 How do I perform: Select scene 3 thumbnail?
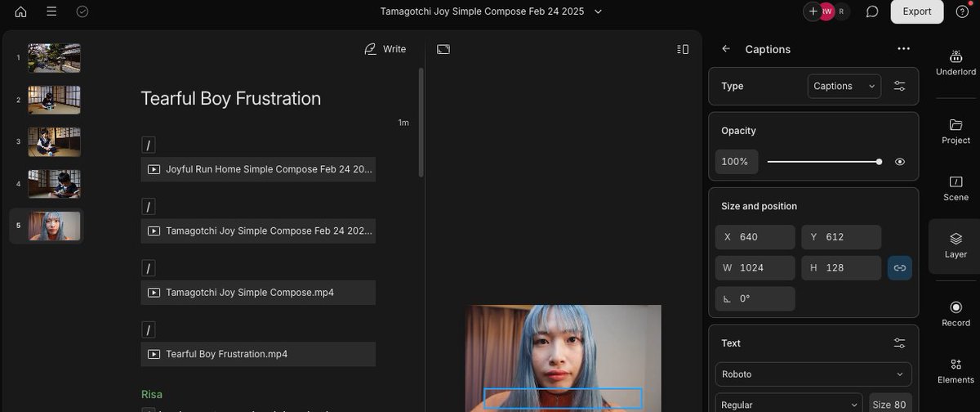(54, 141)
